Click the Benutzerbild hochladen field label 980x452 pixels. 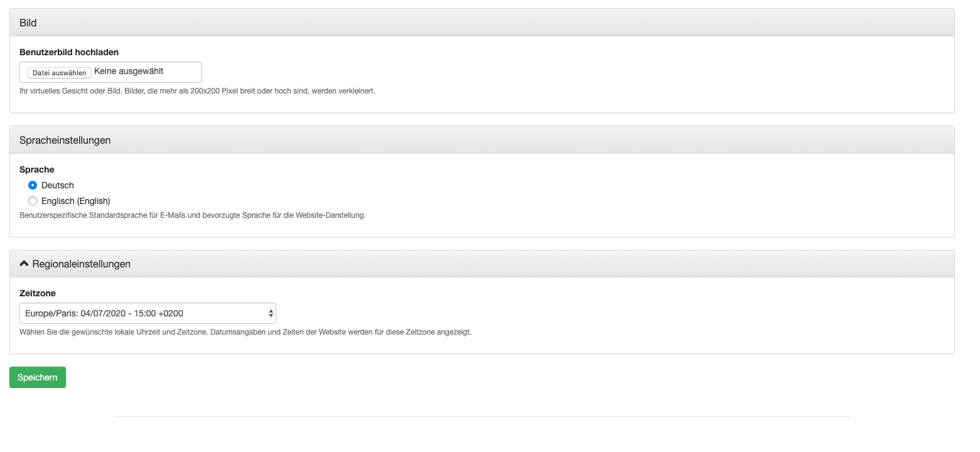pos(69,52)
